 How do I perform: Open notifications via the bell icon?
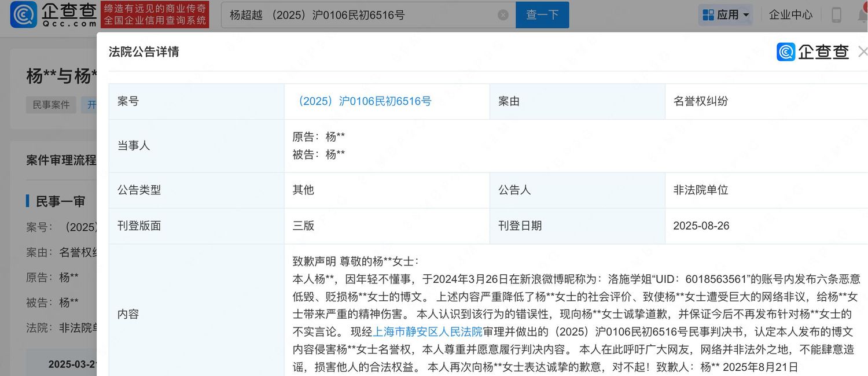tap(862, 15)
